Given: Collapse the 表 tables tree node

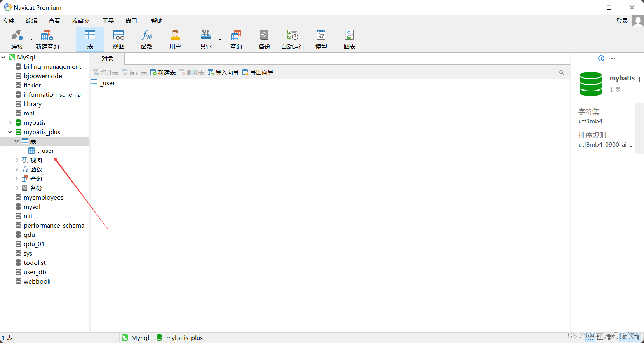Looking at the screenshot, I should click(17, 141).
